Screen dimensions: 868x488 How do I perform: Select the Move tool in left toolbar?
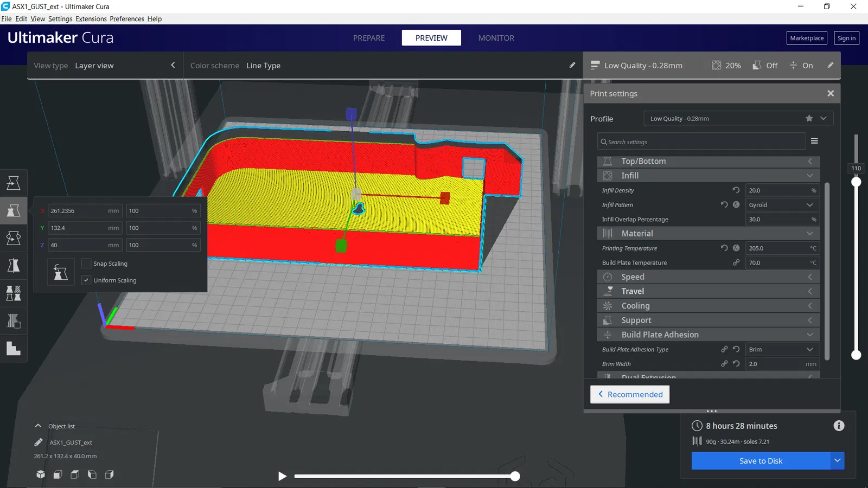tap(14, 183)
